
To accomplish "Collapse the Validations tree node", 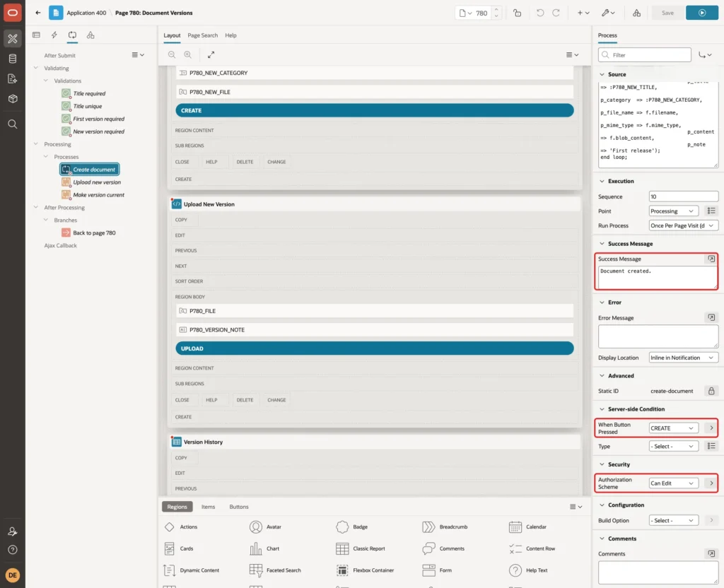I will coord(46,81).
